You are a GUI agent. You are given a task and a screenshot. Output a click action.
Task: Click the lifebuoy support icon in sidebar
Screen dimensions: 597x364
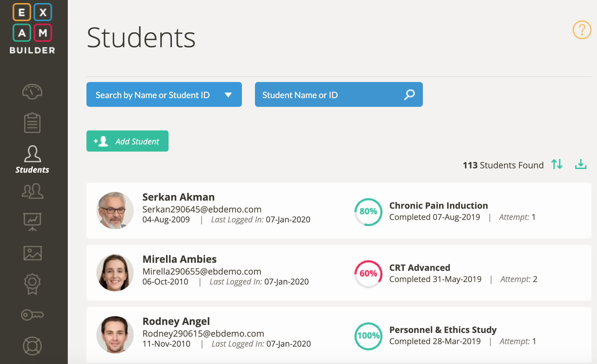point(32,346)
